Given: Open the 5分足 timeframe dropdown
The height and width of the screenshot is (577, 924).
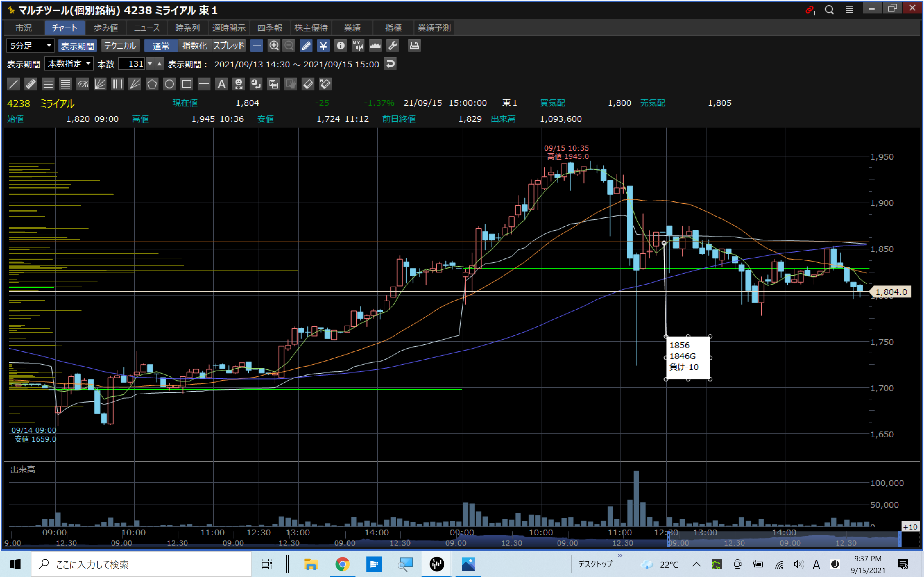Looking at the screenshot, I should [x=30, y=46].
